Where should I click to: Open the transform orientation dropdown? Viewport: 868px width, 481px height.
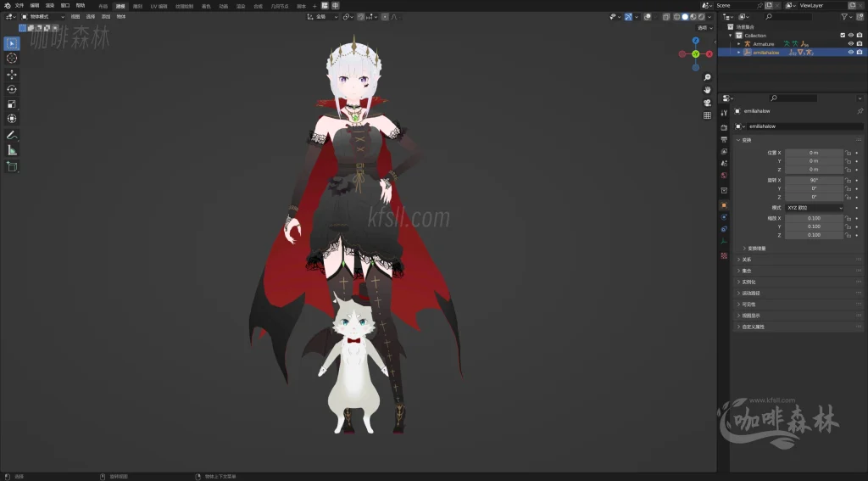click(x=322, y=17)
